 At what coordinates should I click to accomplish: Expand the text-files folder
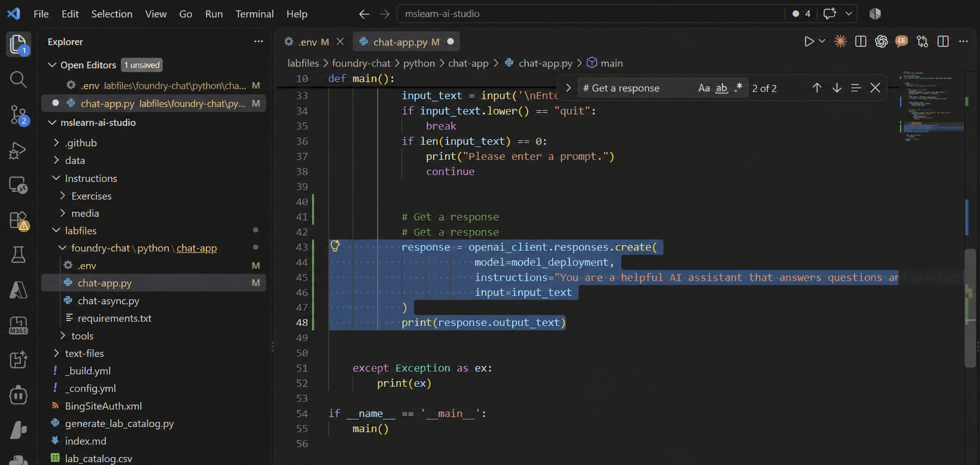56,354
